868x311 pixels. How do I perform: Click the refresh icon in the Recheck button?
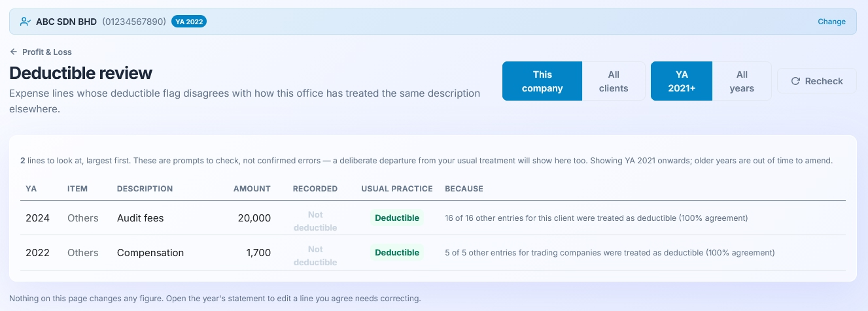coord(795,81)
